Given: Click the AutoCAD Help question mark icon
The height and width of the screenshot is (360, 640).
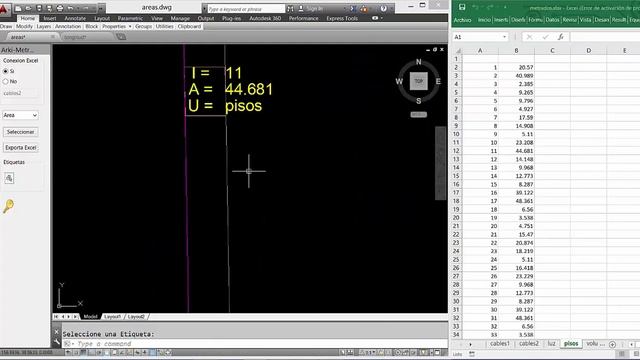Looking at the screenshot, I should click(383, 9).
